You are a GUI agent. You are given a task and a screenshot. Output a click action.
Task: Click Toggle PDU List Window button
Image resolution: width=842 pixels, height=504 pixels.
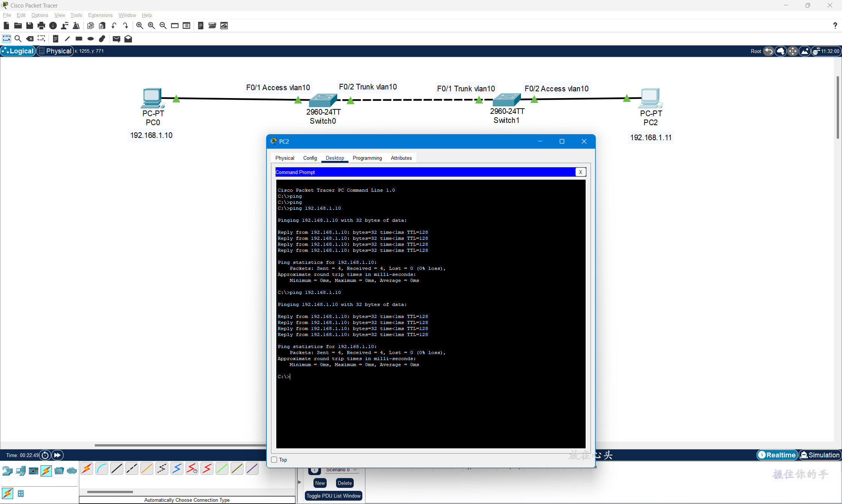click(333, 496)
